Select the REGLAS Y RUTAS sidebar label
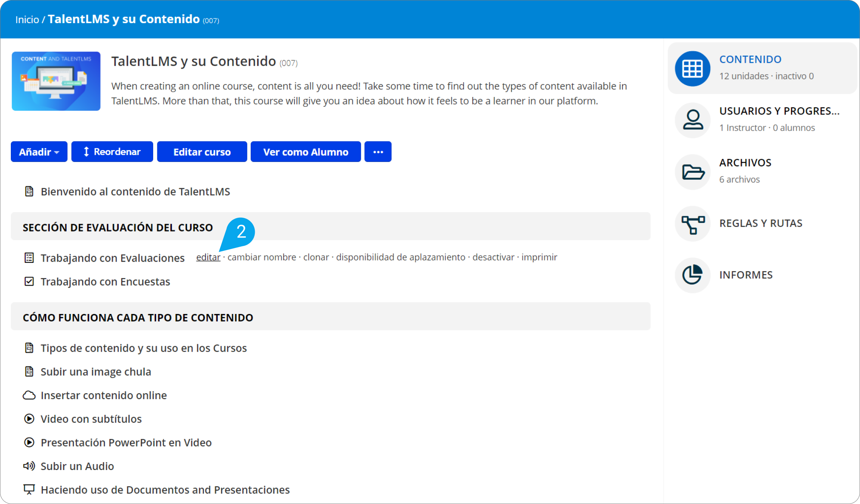Viewport: 860px width, 504px height. tap(761, 223)
